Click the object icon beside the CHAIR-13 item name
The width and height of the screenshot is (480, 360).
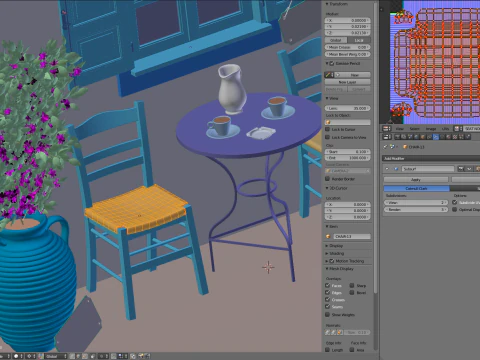(328, 236)
